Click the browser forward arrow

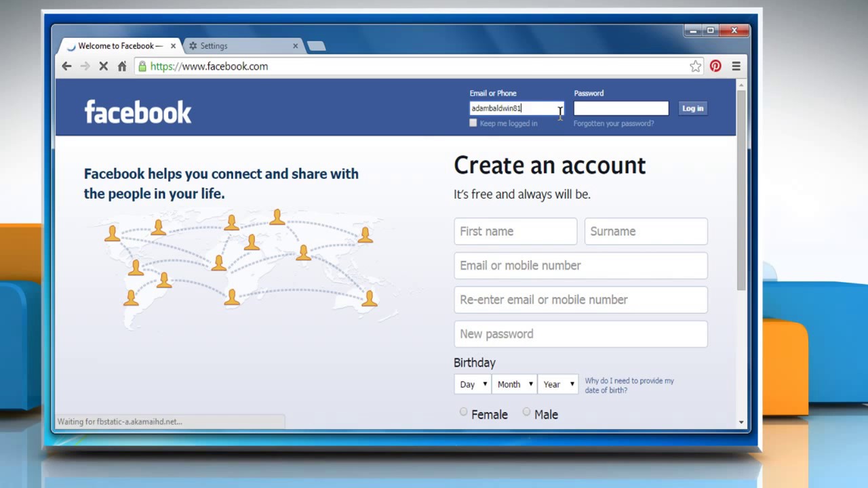point(85,66)
